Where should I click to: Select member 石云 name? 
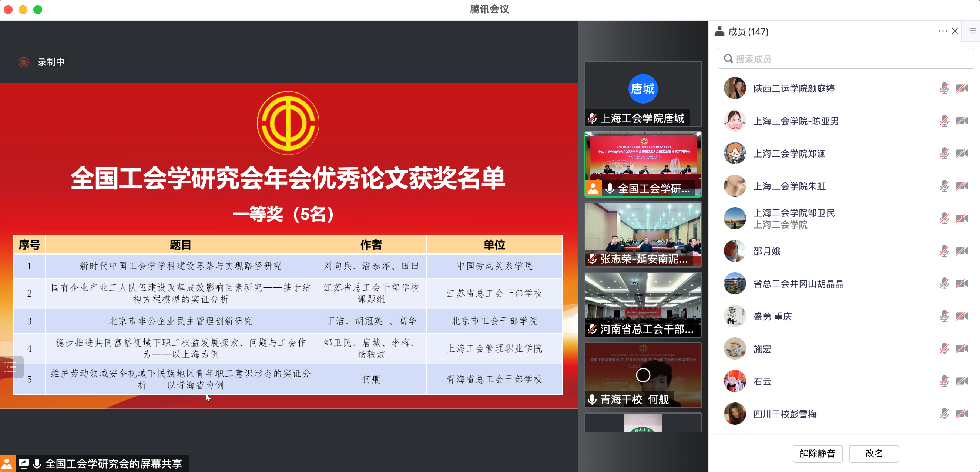click(762, 381)
